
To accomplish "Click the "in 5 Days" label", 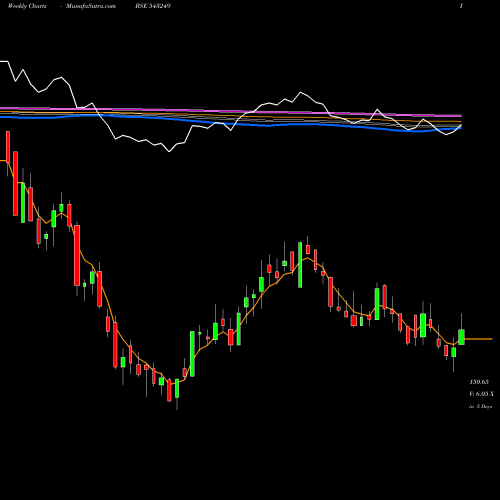I will pos(480,406).
